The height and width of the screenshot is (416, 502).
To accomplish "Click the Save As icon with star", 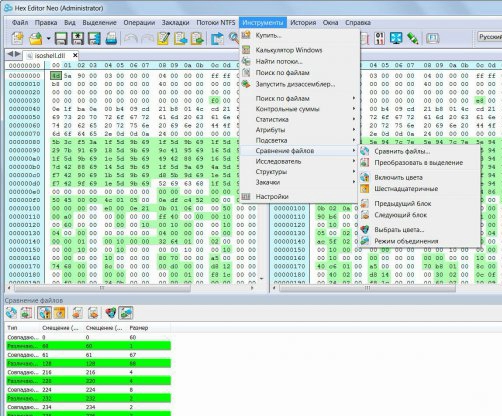I will (x=78, y=39).
